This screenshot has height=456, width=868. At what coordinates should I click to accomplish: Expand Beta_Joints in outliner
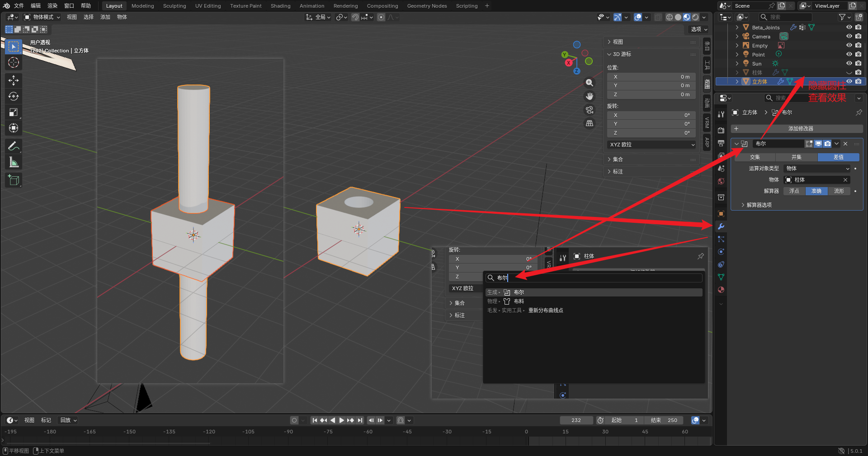point(737,27)
